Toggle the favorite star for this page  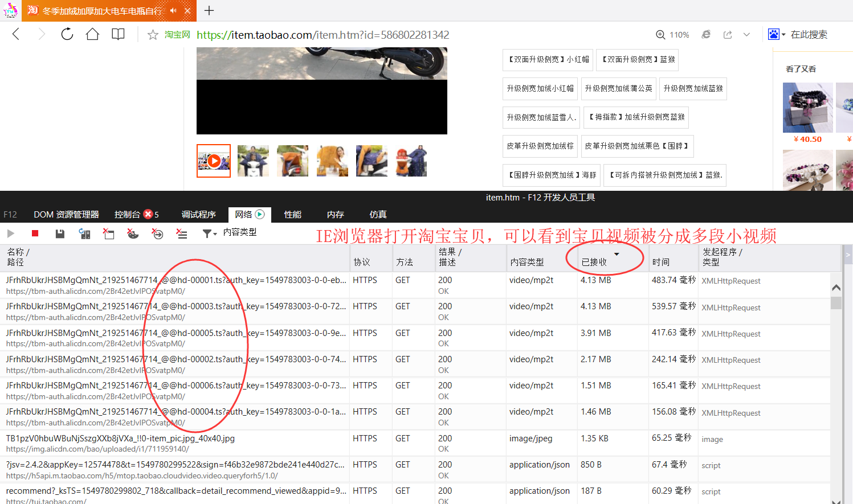pyautogui.click(x=153, y=35)
